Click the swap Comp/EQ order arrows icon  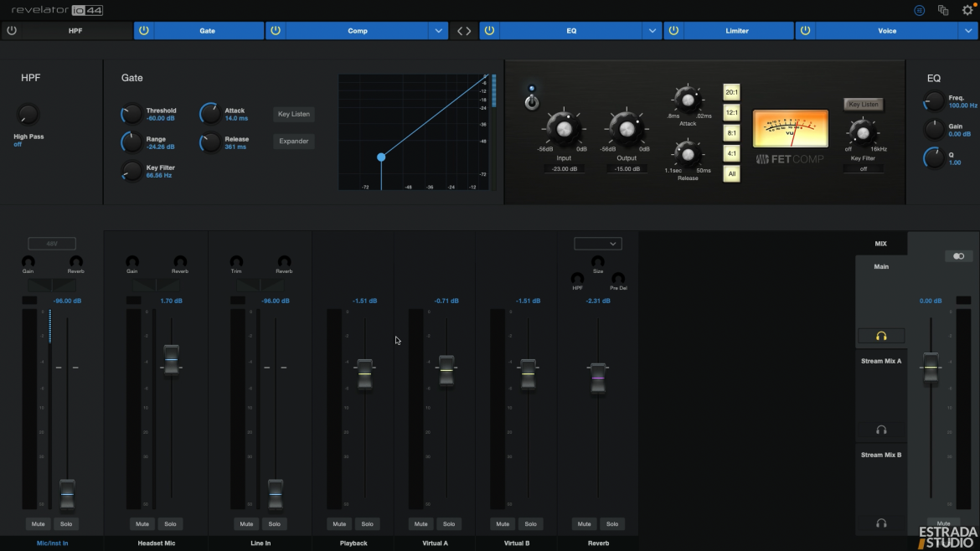(x=464, y=31)
